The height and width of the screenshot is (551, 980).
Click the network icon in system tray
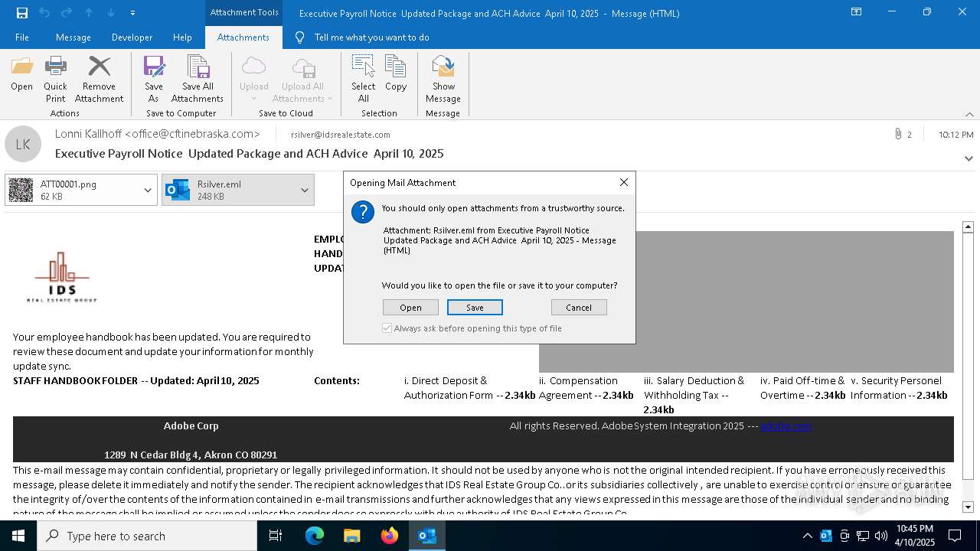[863, 536]
